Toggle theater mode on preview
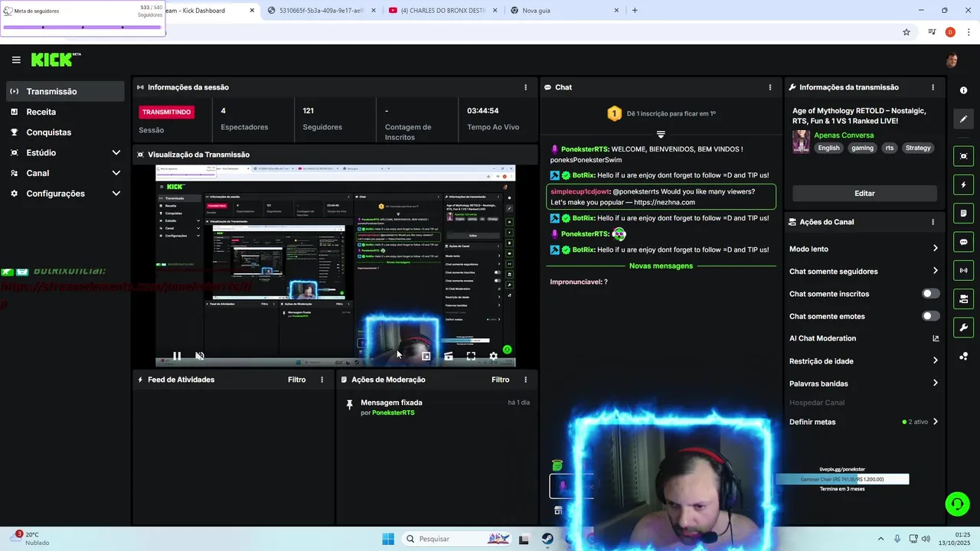Image resolution: width=980 pixels, height=551 pixels. 449,356
